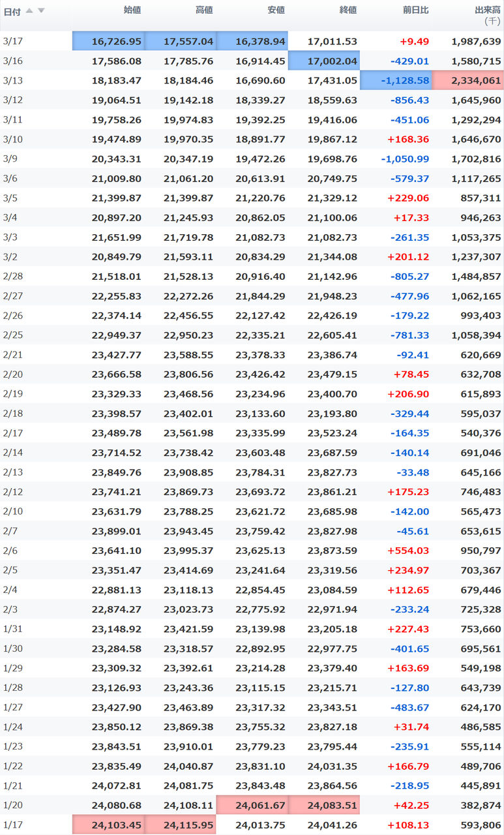Select change value -805.27

tap(410, 276)
